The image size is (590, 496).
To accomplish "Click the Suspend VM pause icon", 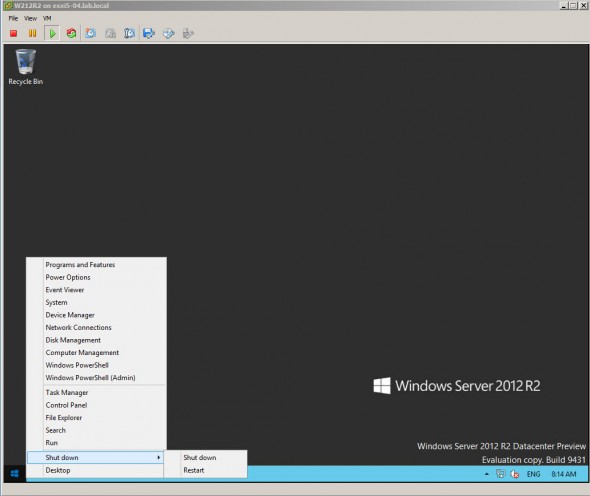I will [33, 33].
